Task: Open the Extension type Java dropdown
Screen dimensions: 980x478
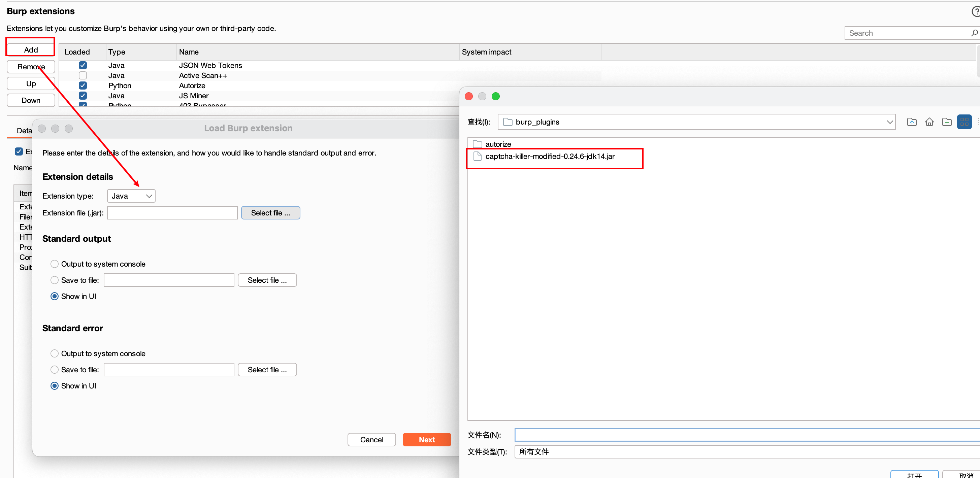Action: pos(131,196)
